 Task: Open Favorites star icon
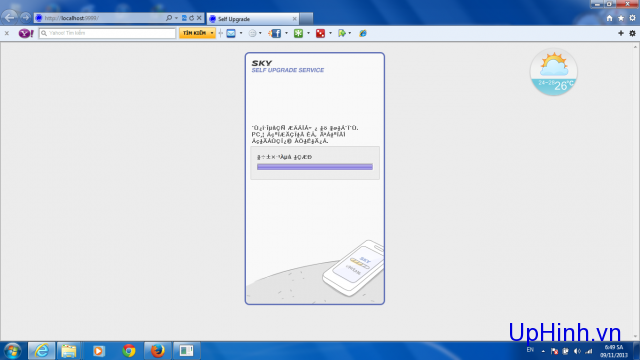(x=621, y=18)
